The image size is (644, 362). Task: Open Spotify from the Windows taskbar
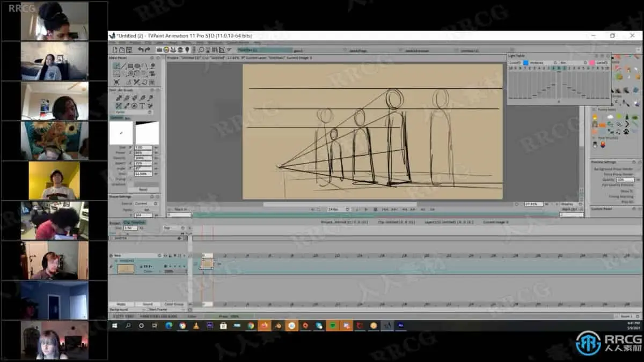pyautogui.click(x=334, y=325)
